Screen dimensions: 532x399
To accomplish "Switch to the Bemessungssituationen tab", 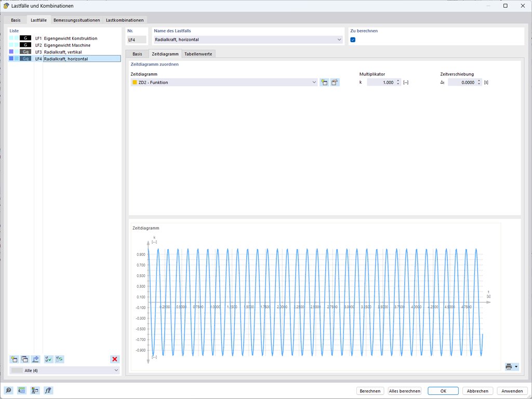I will (77, 20).
